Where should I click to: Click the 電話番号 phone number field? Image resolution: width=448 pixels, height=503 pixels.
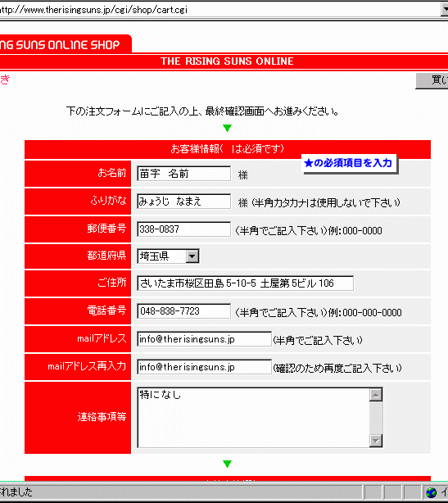point(183,311)
